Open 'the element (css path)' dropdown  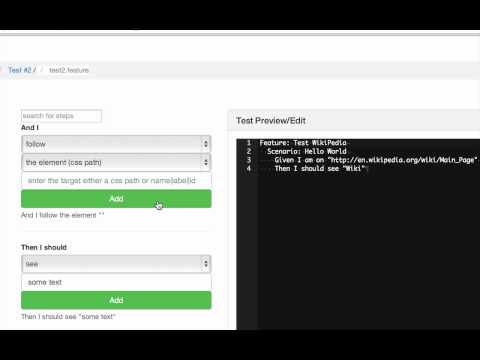click(x=116, y=162)
